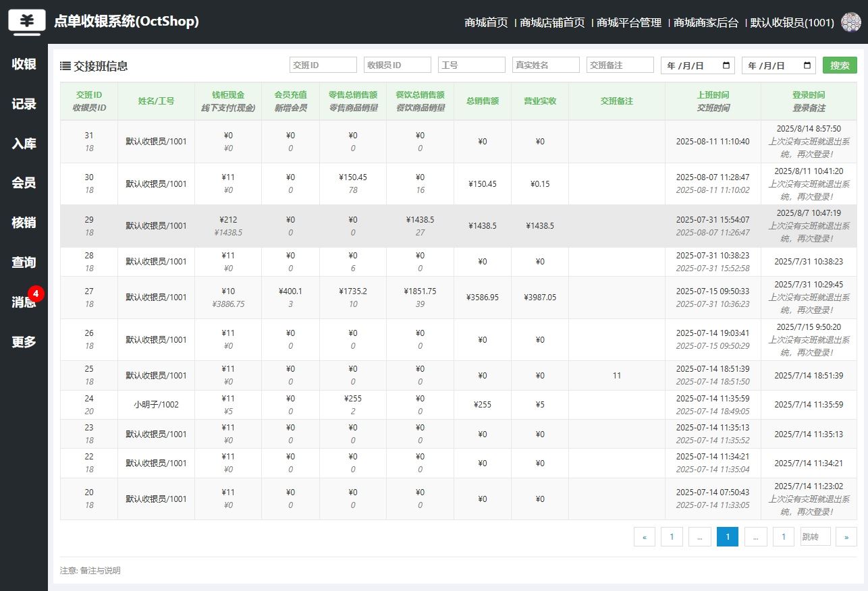Click the OctShop yen logo icon
The width and height of the screenshot is (868, 591).
pos(26,21)
